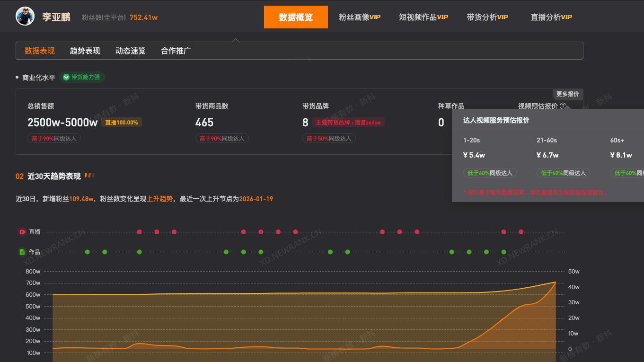Click the orange 数据概览 button
The height and width of the screenshot is (362, 644).
tap(296, 17)
